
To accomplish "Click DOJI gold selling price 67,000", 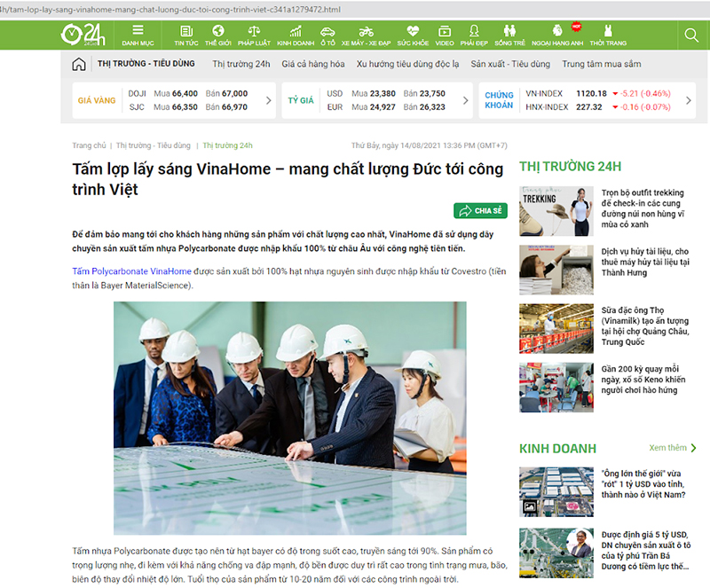I will pos(234,94).
